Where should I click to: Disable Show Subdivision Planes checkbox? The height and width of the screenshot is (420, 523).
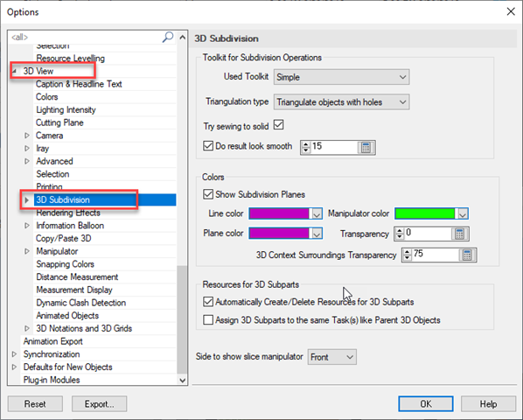(x=208, y=194)
